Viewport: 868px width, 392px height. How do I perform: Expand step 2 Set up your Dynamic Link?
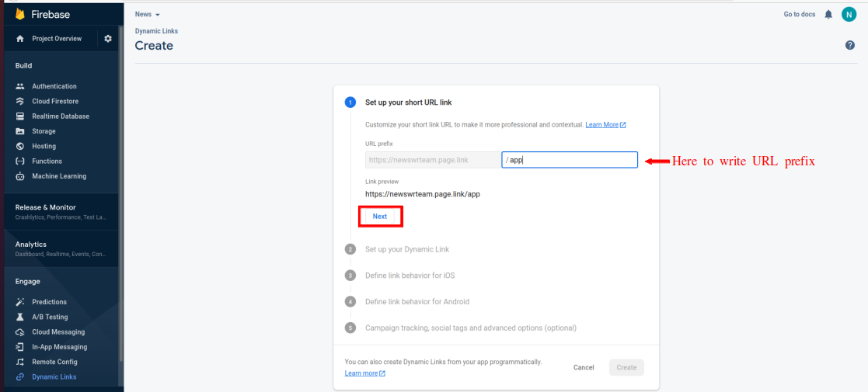tap(406, 249)
